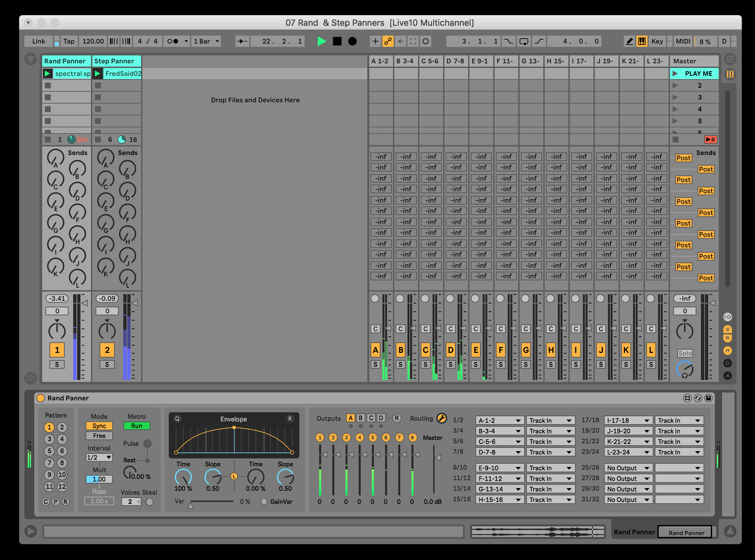
Task: Toggle the Automation Arm chain icon
Action: click(388, 41)
